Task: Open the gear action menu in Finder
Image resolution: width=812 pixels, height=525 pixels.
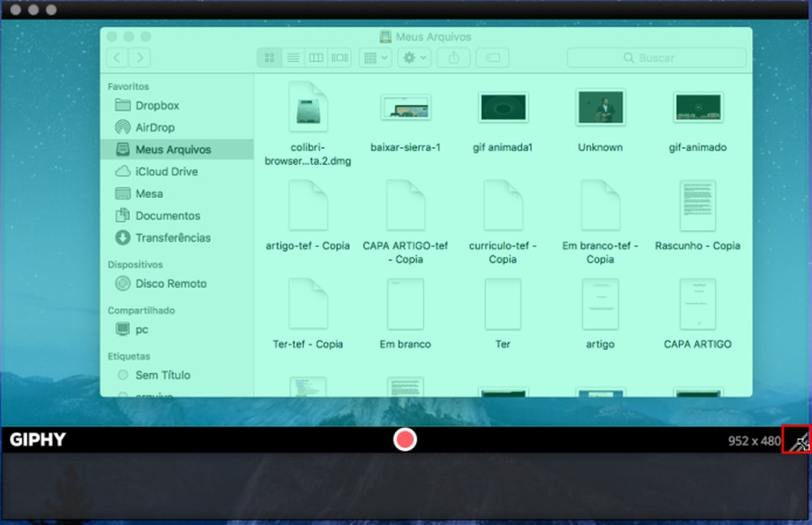Action: (x=414, y=58)
